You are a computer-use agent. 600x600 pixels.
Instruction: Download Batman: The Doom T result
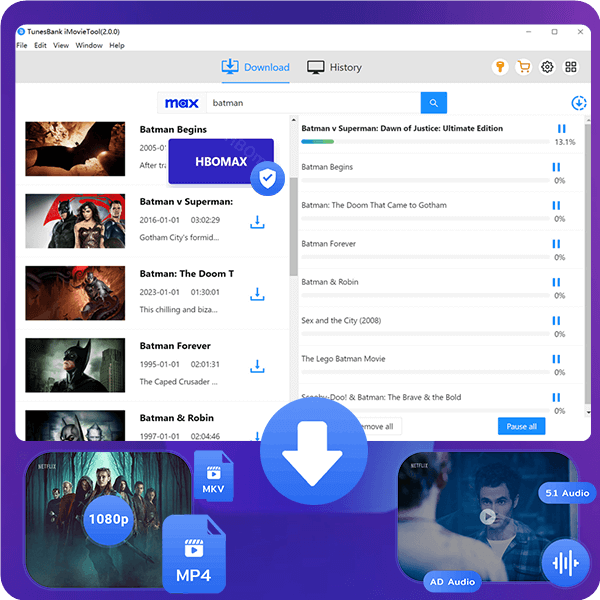tap(257, 294)
